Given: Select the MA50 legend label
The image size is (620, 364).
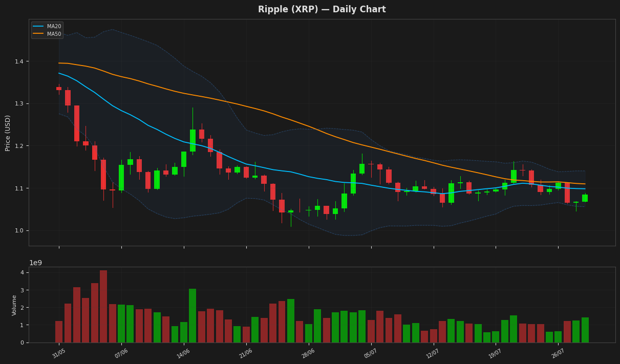Looking at the screenshot, I should [x=54, y=34].
